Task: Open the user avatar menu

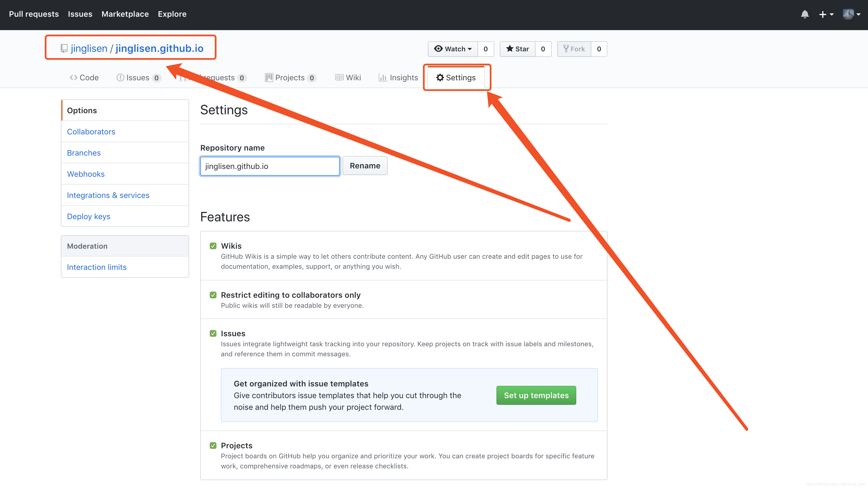Action: click(x=852, y=14)
